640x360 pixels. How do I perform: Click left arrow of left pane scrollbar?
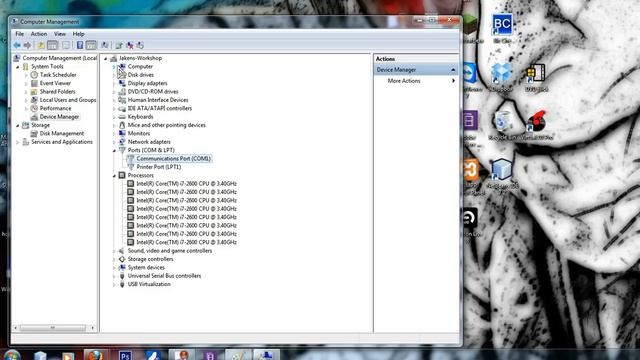coord(16,328)
